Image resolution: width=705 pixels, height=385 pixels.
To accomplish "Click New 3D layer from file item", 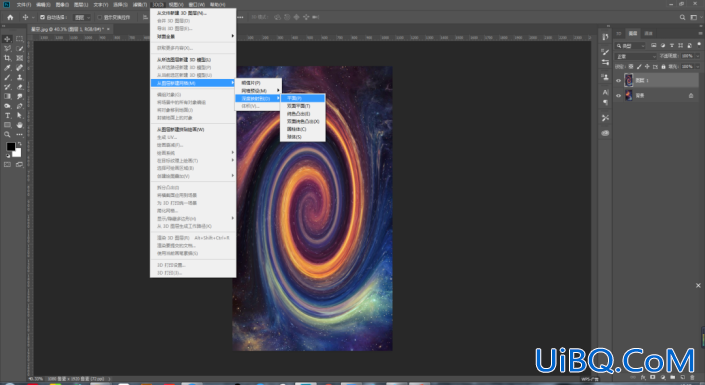I will tap(192, 13).
